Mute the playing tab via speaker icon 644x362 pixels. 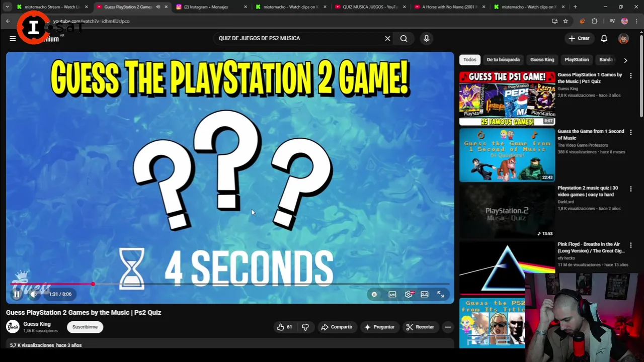click(158, 7)
